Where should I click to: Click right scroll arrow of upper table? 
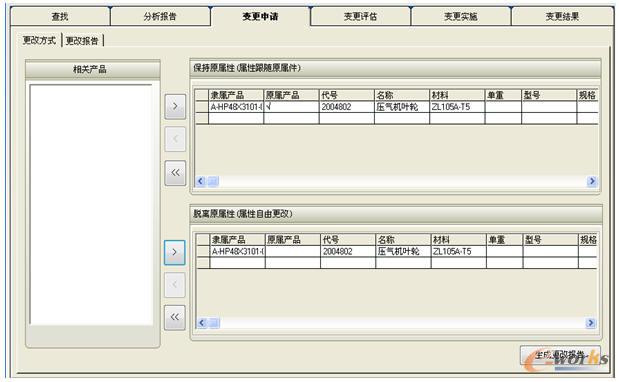[x=592, y=181]
